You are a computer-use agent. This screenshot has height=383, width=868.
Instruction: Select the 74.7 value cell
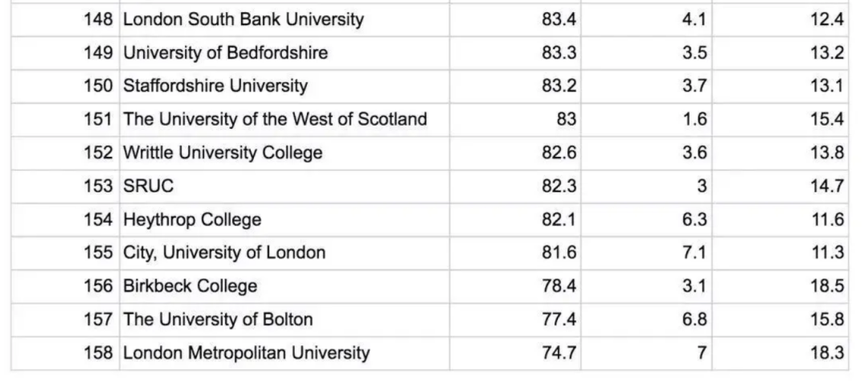pyautogui.click(x=515, y=353)
